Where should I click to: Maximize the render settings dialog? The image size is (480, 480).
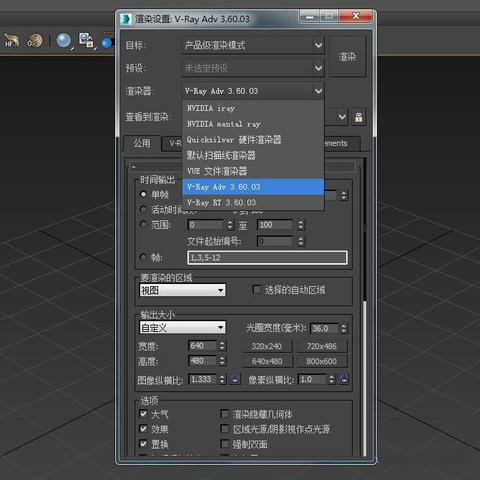click(x=329, y=16)
